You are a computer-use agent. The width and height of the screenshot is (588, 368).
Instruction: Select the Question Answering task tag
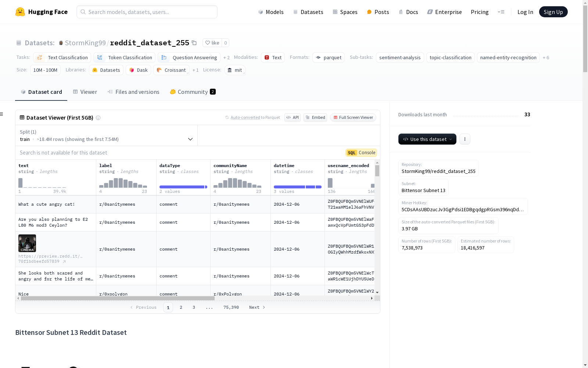click(x=189, y=57)
